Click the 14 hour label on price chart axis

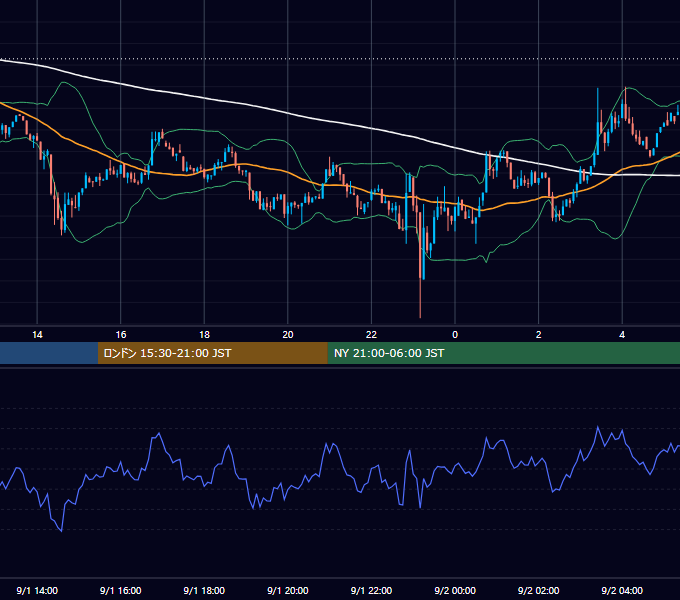pos(37,335)
